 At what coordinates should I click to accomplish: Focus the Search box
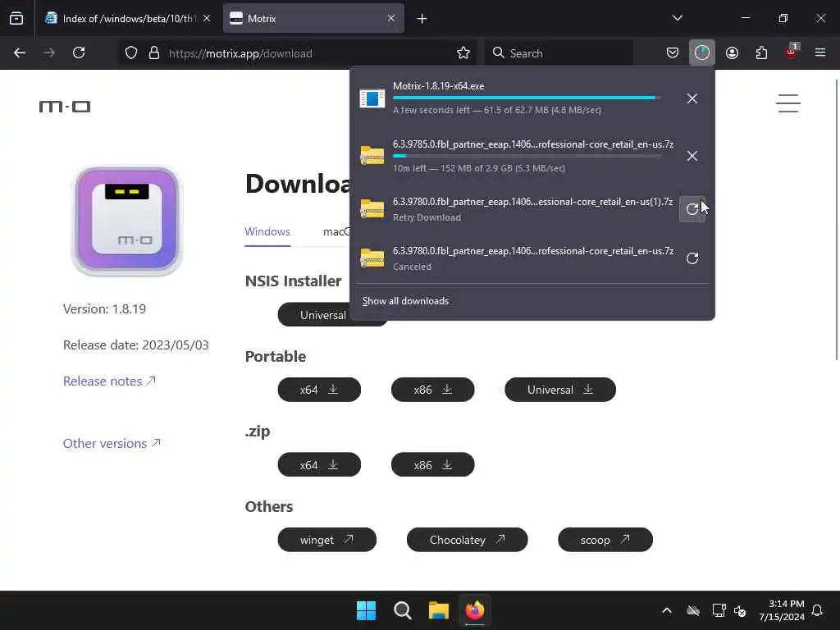(559, 53)
